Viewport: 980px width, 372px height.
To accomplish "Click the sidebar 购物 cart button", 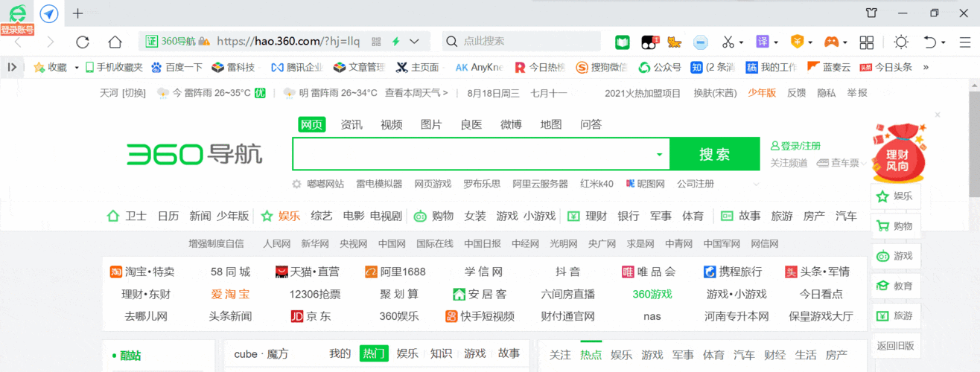I will click(x=896, y=226).
